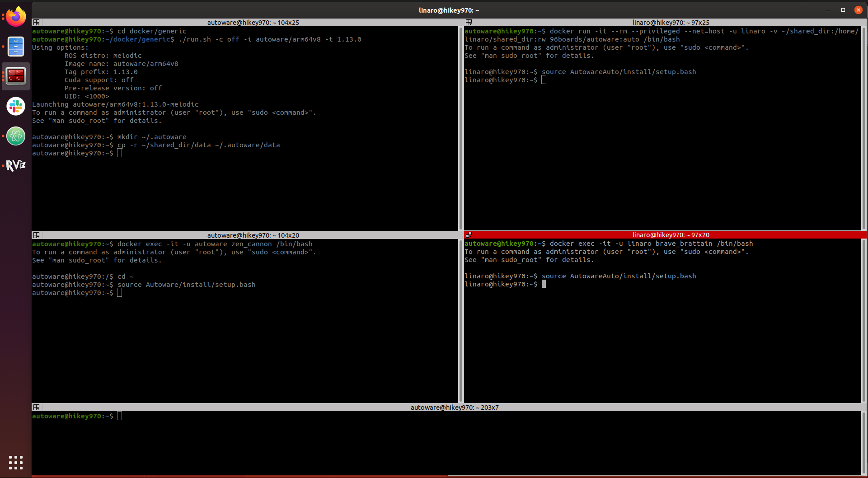The width and height of the screenshot is (868, 478).
Task: Open the group icon of the 97x25 terminal pane
Action: [469, 22]
